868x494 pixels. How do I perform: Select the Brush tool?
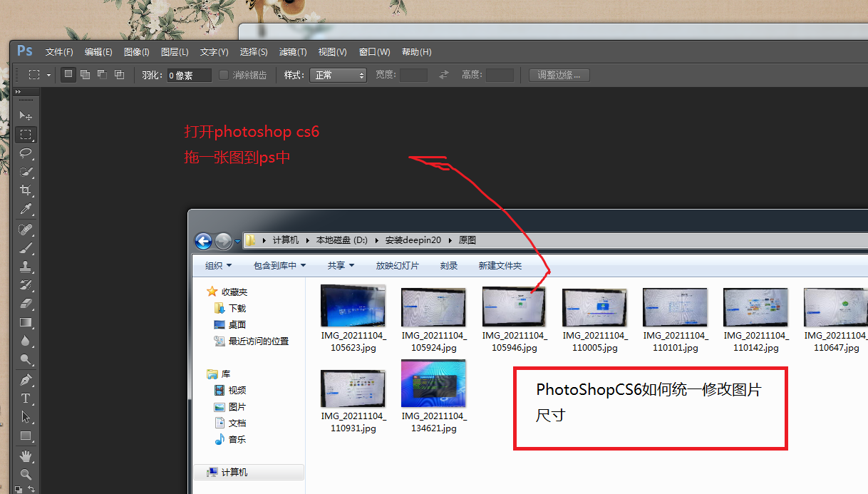(x=26, y=248)
